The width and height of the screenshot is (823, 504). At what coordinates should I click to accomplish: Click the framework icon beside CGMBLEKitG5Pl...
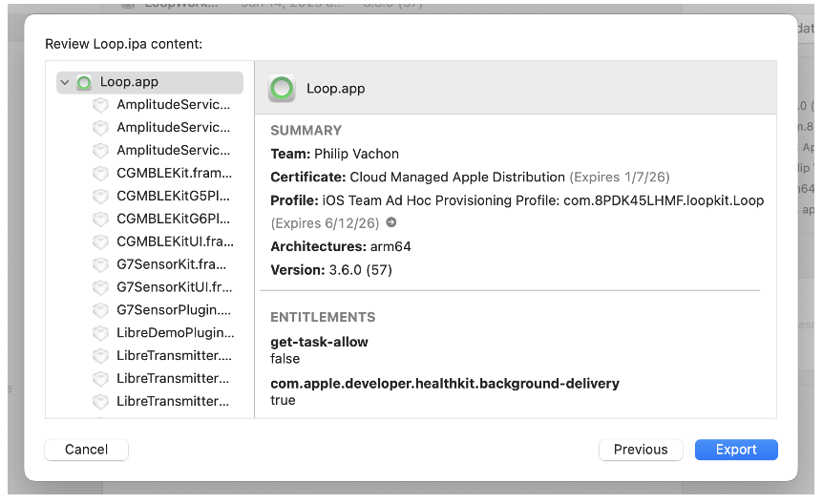pyautogui.click(x=100, y=197)
